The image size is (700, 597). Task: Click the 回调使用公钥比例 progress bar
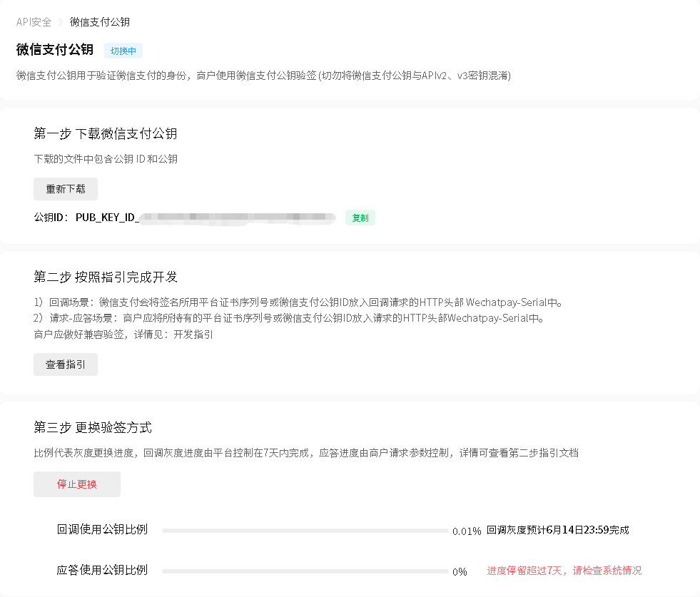coord(305,531)
